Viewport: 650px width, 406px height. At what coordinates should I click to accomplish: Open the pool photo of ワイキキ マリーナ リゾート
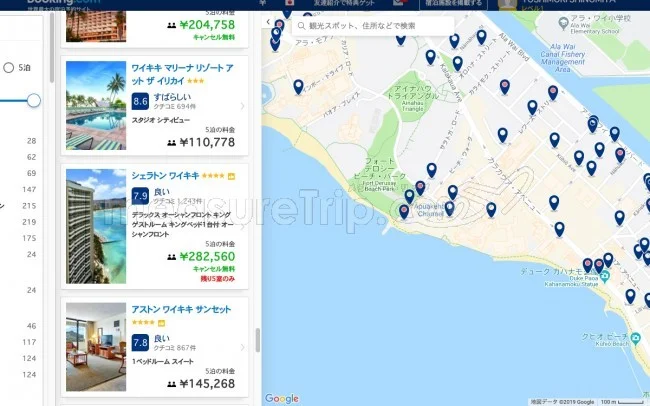coord(96,105)
